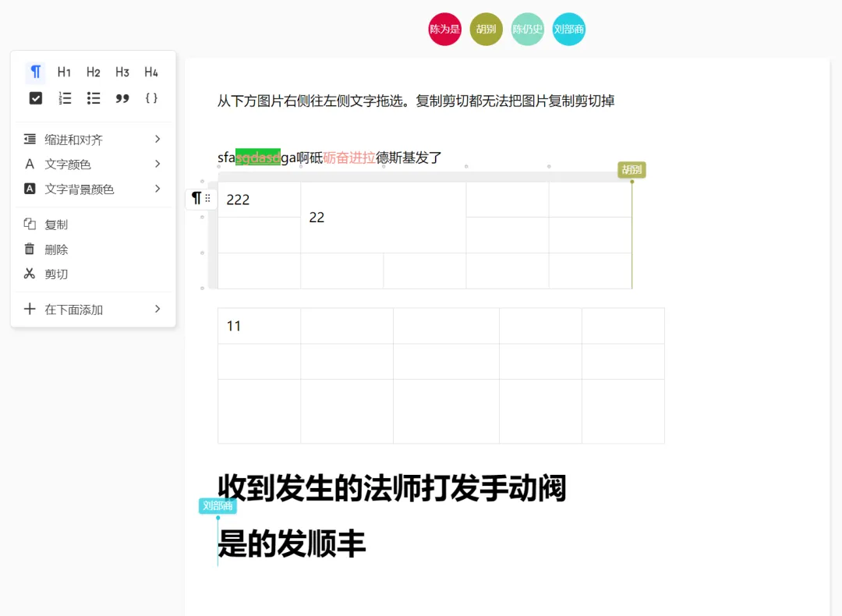842x616 pixels.
Task: Click the table cell containing 22
Action: (384, 217)
